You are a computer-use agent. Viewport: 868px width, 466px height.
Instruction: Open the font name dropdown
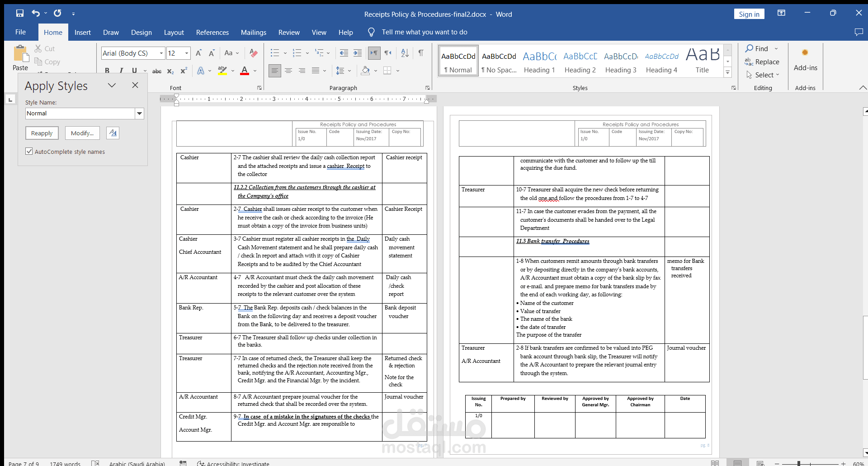tap(161, 53)
